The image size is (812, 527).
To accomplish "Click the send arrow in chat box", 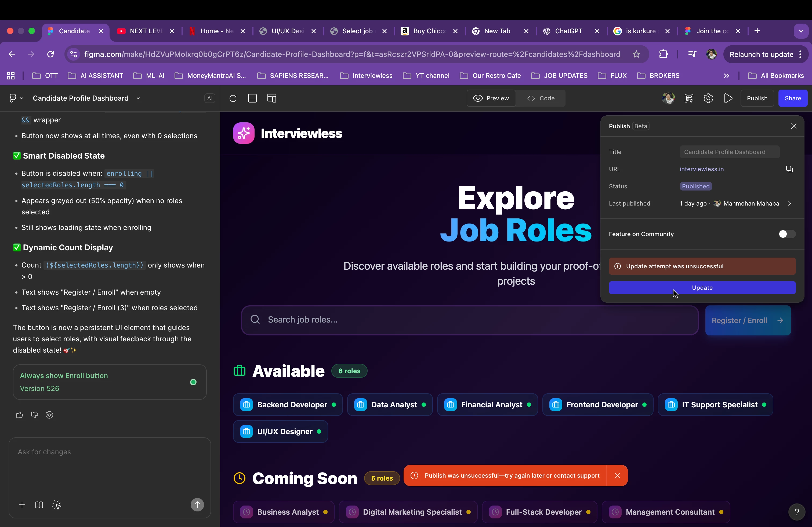I will 197,504.
